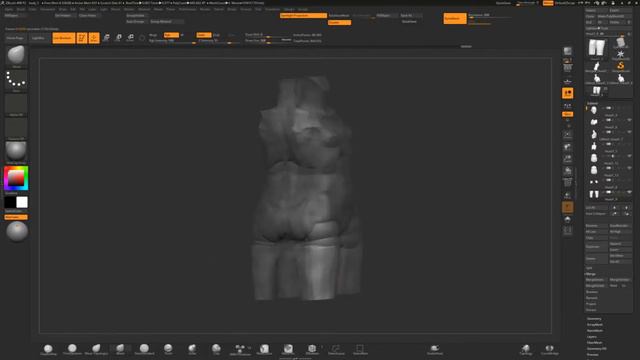The height and width of the screenshot is (360, 640).
Task: Select the star-shaped PolyMesh3D tool
Action: click(620, 54)
